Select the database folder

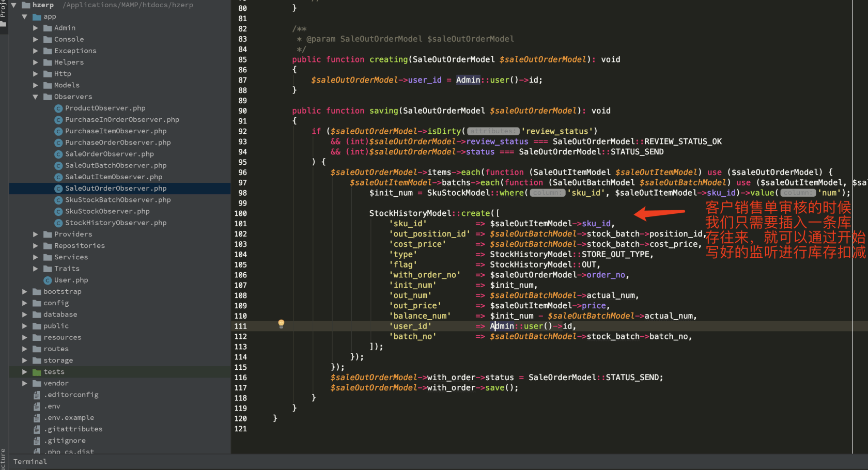[60, 315]
